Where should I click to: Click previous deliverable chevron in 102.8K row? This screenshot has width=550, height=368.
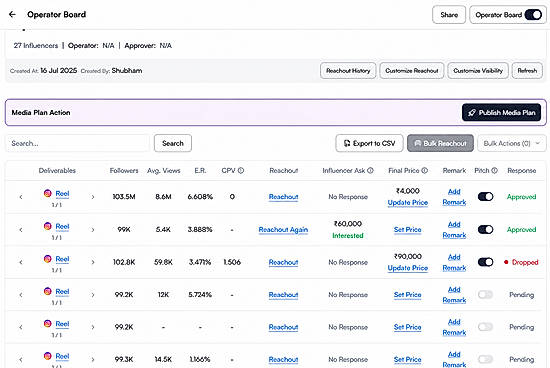pyautogui.click(x=21, y=262)
